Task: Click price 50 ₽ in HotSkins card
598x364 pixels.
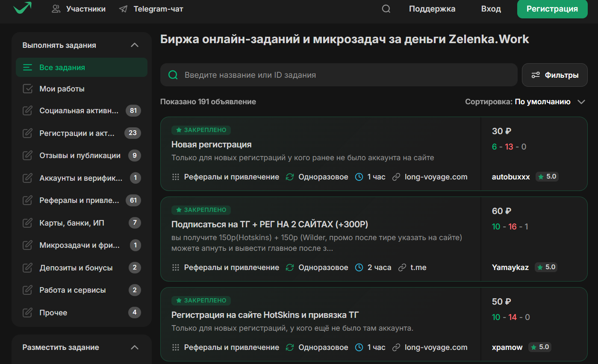Action: tap(502, 302)
